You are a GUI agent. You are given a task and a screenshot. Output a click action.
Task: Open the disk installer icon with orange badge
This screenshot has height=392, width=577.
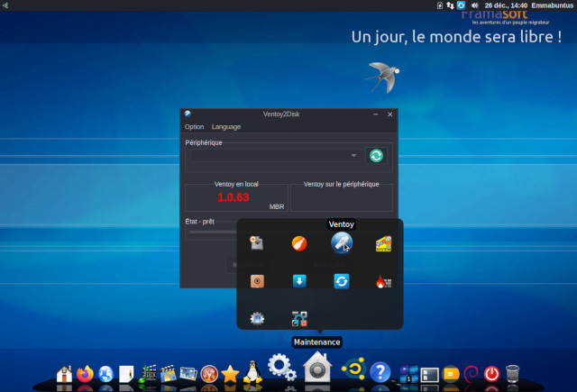click(256, 243)
